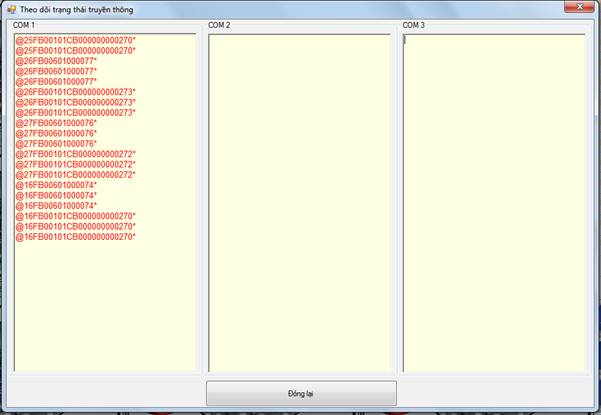
Task: Click inside the empty COM 3 text box
Action: [x=494, y=203]
